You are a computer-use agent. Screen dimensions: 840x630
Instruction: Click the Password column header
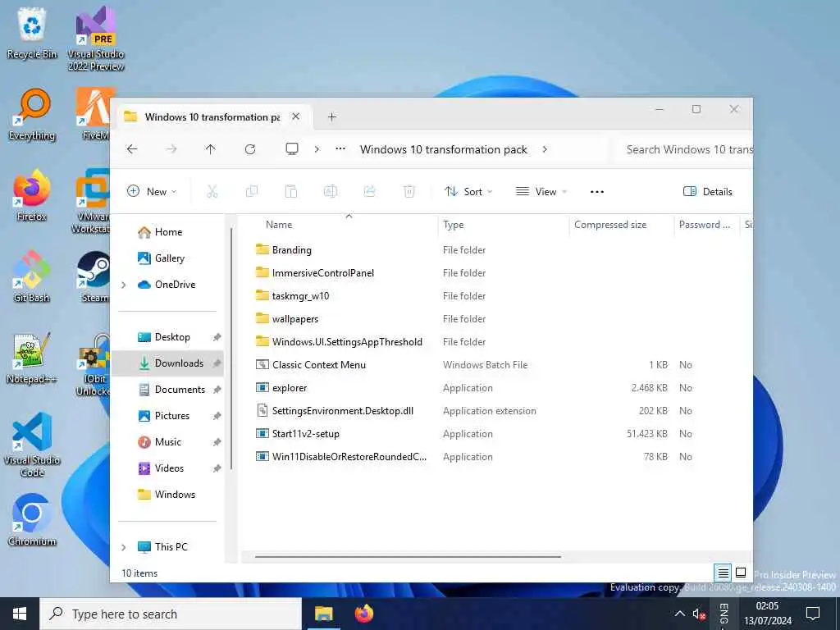tap(706, 225)
